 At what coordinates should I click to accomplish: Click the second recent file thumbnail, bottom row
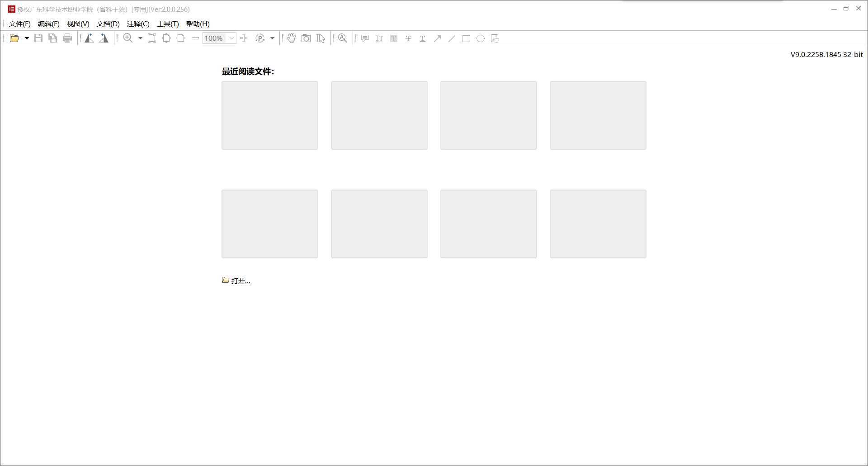[379, 224]
